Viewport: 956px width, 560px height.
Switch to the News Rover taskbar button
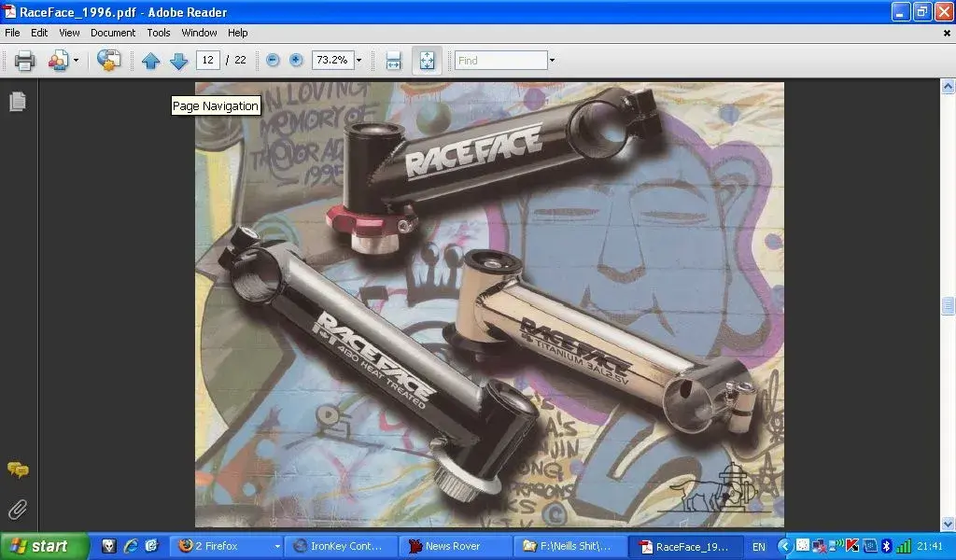click(456, 546)
